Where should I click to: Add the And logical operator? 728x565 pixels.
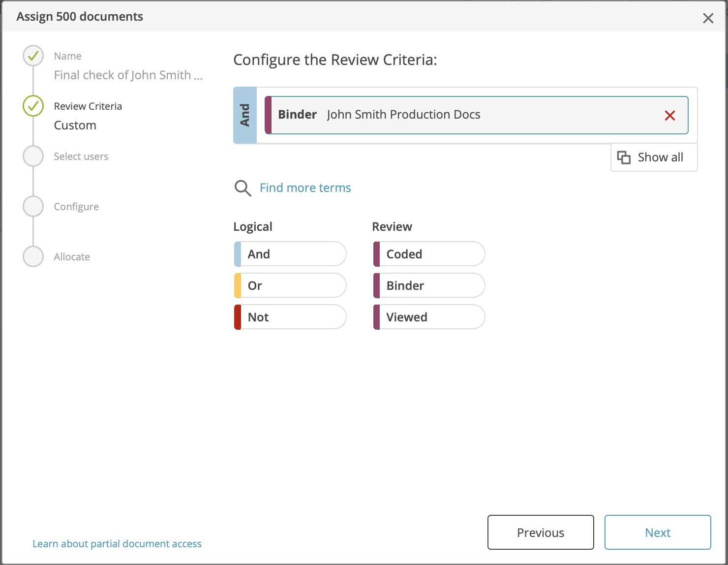pyautogui.click(x=290, y=254)
